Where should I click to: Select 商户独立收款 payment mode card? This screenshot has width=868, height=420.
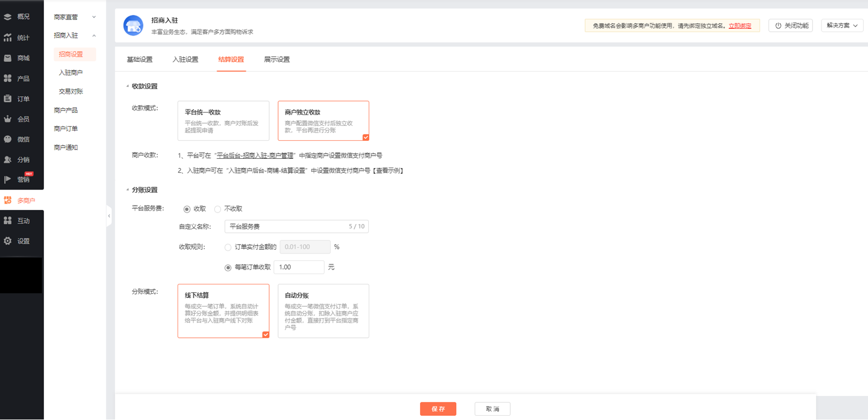point(323,121)
